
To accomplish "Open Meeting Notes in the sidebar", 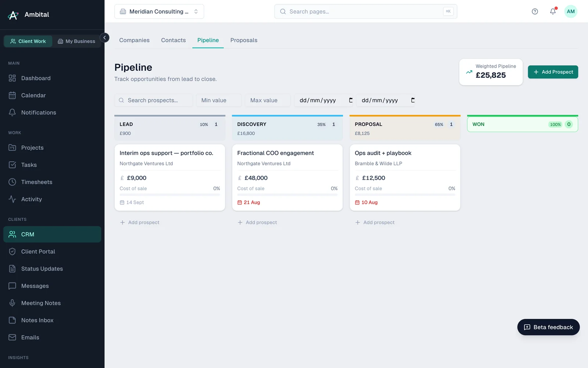I will click(x=52, y=303).
